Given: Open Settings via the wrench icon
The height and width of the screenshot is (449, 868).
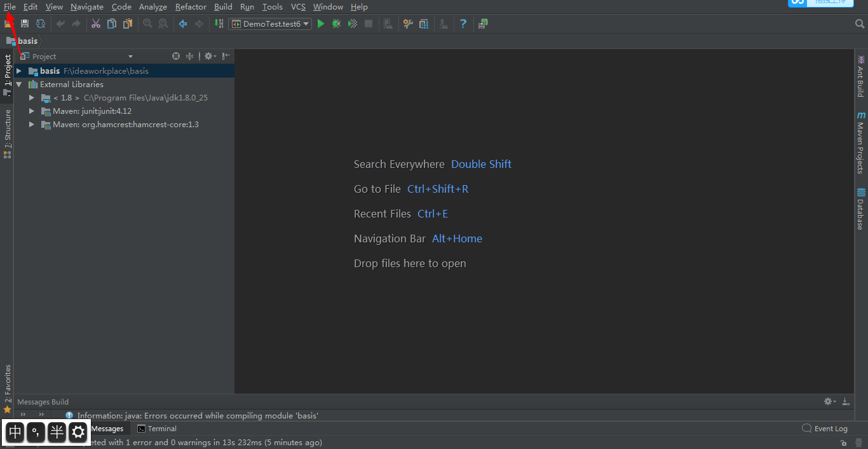Looking at the screenshot, I should pos(408,24).
